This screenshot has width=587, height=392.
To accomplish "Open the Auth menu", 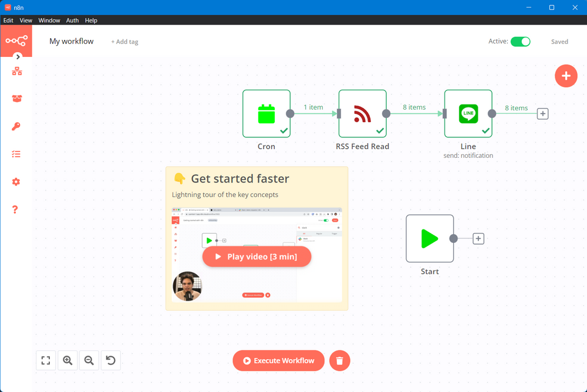I will (72, 20).
